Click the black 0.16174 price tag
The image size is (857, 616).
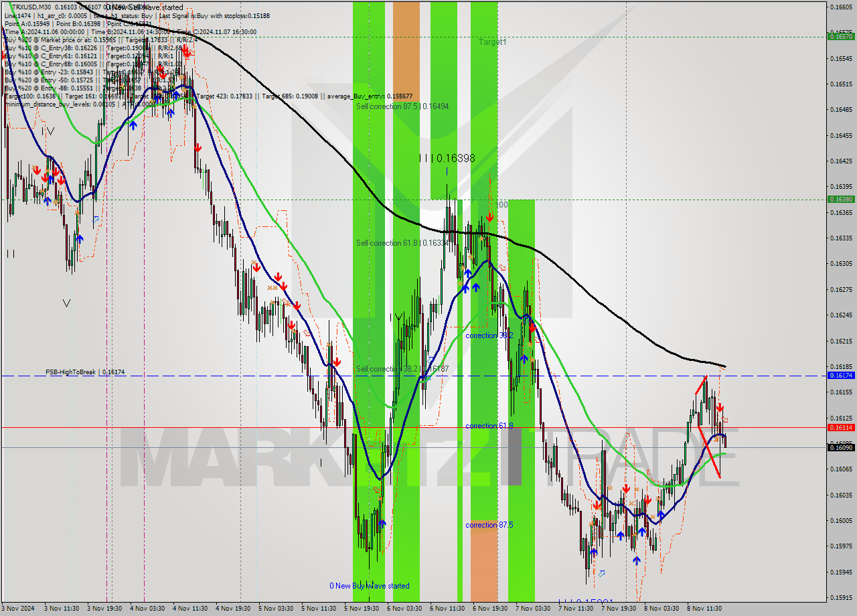[x=841, y=376]
